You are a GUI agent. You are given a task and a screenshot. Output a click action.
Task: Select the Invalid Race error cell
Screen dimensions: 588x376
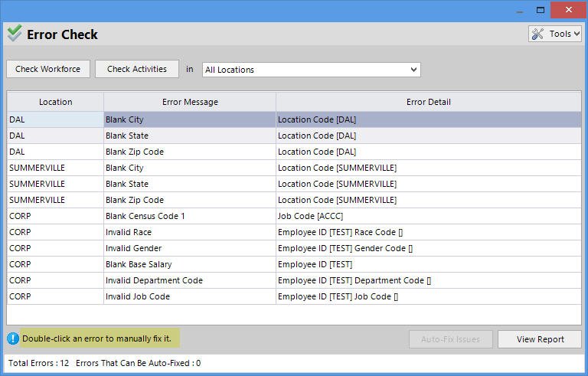click(190, 232)
